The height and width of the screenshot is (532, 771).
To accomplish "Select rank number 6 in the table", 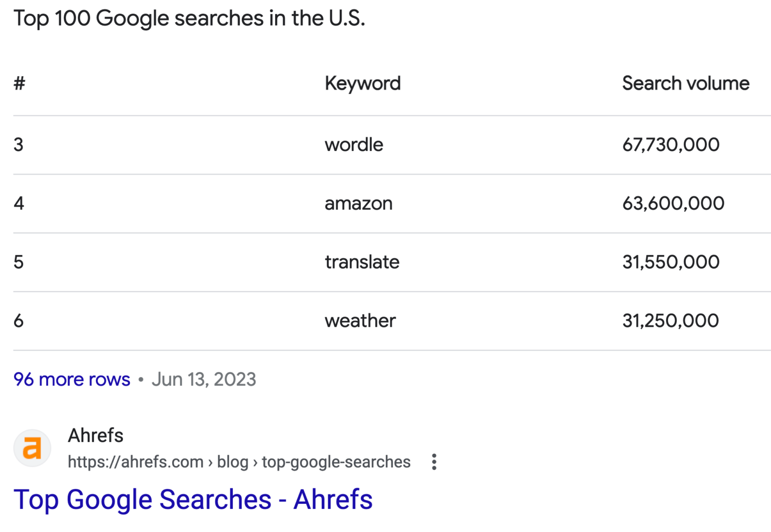I will coord(19,320).
